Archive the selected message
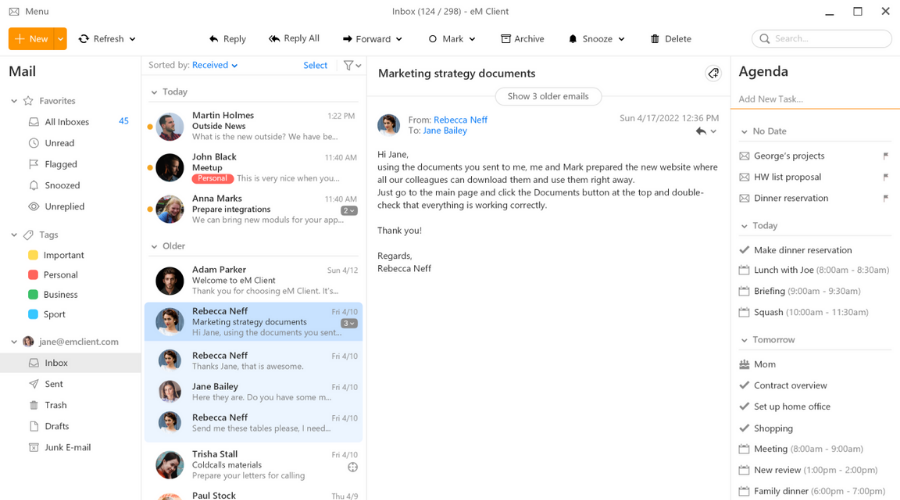 [x=522, y=38]
